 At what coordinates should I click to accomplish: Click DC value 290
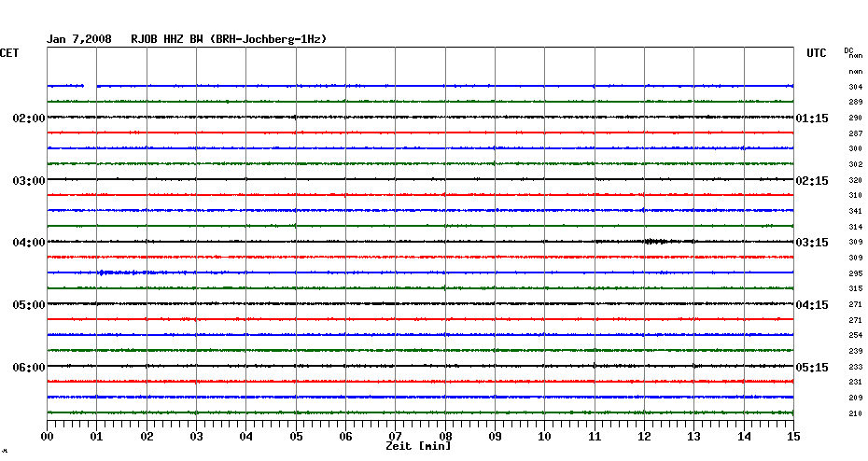coord(855,118)
